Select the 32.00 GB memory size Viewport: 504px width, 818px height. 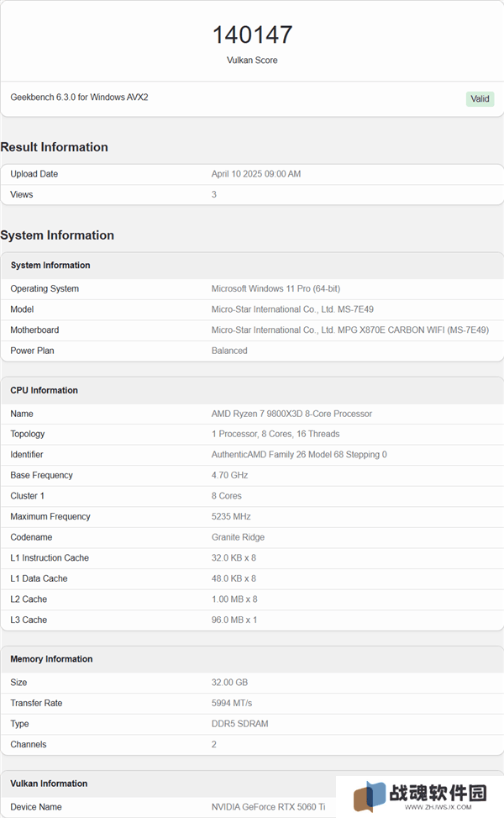pyautogui.click(x=229, y=683)
